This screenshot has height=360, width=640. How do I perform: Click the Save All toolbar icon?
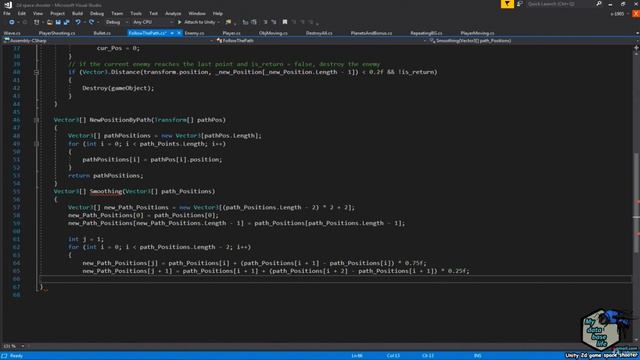coord(67,22)
